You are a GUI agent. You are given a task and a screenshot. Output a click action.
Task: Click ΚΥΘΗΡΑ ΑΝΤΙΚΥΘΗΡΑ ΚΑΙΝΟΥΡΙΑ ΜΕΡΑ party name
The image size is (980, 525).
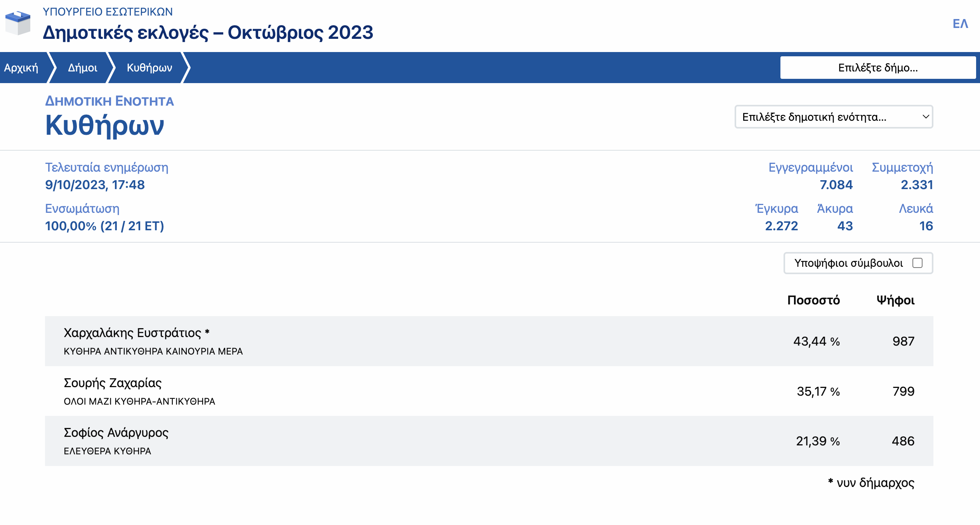tap(153, 351)
